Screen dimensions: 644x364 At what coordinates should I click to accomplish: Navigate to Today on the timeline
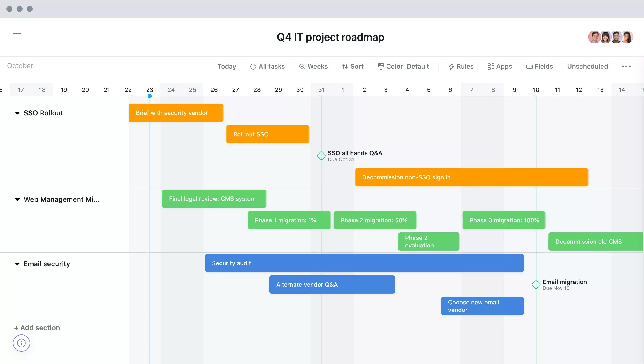(x=226, y=66)
